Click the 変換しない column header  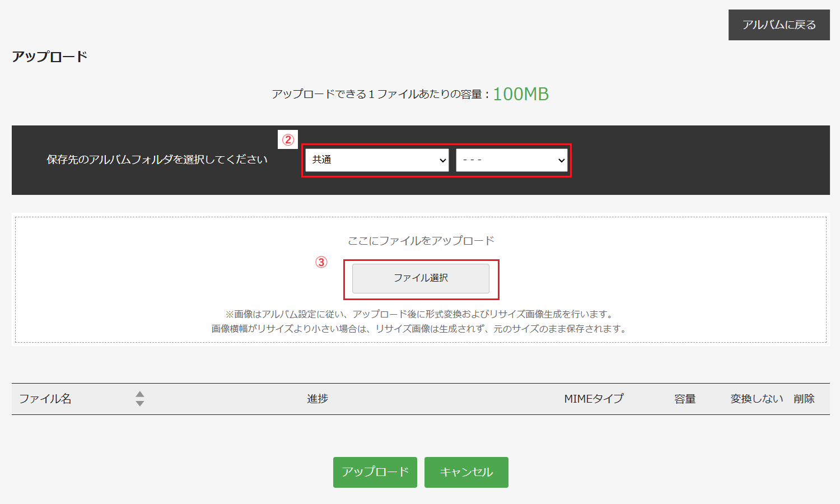click(x=757, y=399)
